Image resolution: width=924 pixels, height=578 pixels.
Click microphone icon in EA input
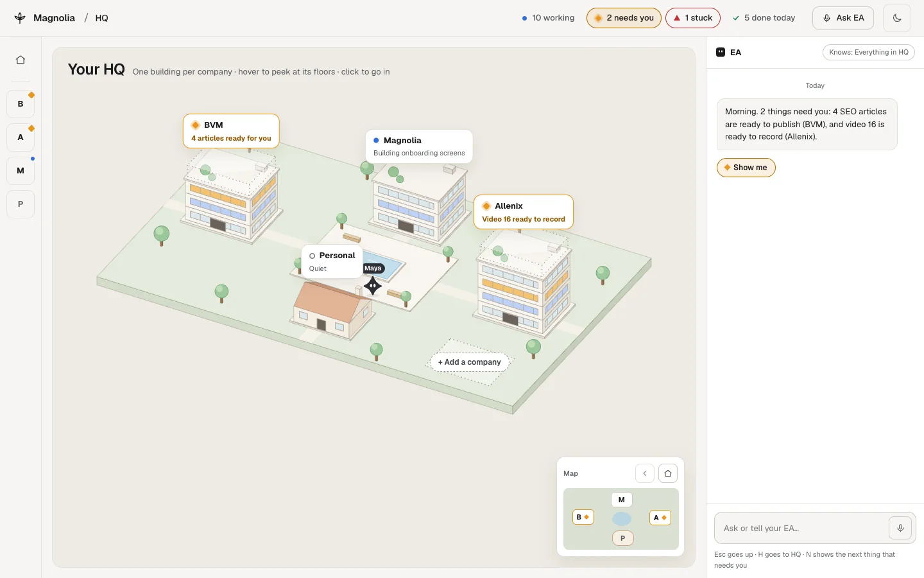pos(900,528)
